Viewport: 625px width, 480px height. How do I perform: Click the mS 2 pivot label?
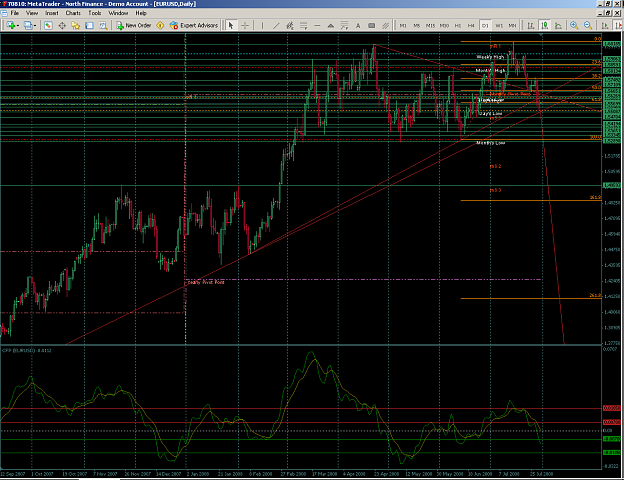[495, 166]
